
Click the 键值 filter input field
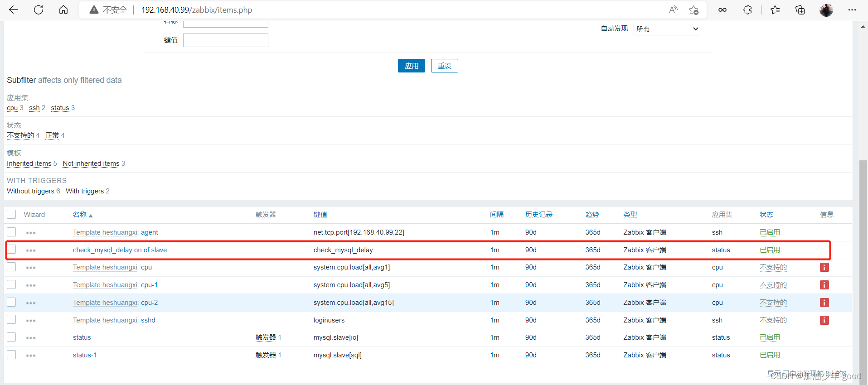coord(226,40)
